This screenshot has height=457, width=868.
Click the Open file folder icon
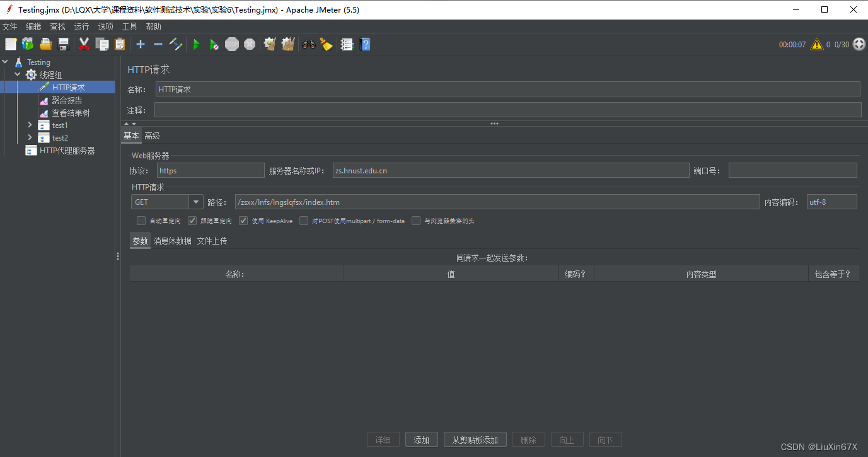click(46, 44)
